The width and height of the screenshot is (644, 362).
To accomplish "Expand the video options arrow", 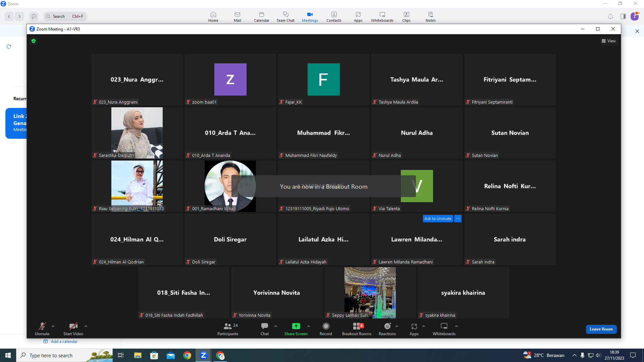I will [x=86, y=326].
